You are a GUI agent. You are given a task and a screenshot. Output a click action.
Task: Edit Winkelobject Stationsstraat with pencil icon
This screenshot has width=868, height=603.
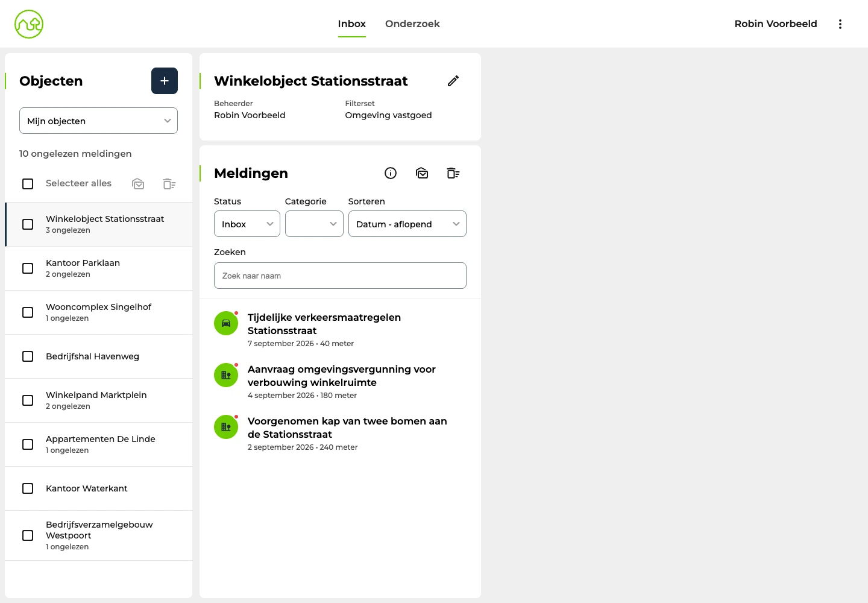coord(453,81)
